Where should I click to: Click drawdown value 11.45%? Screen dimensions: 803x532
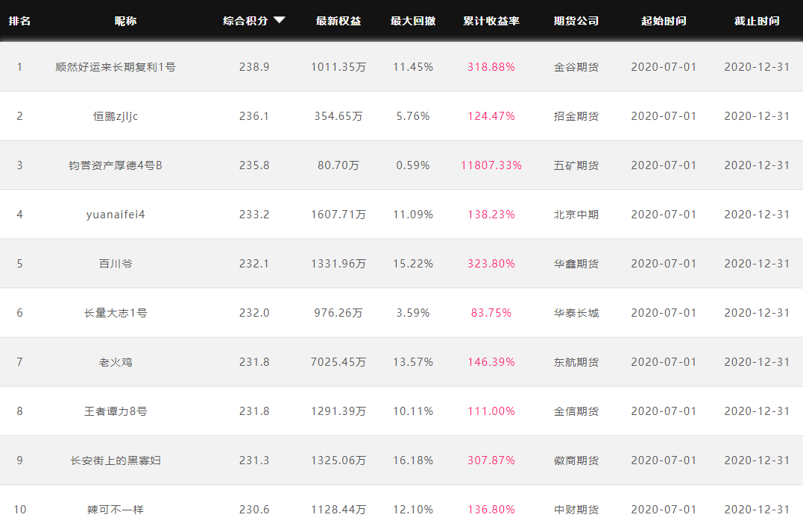point(413,67)
